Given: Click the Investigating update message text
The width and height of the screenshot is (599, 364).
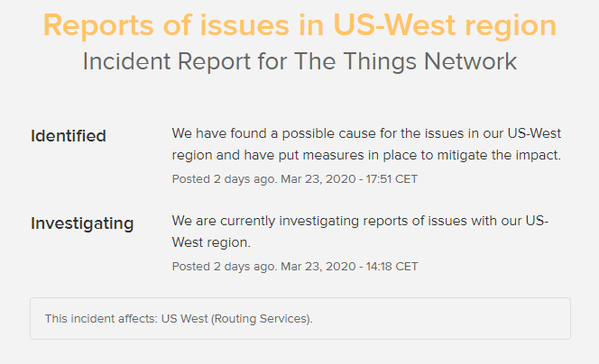Looking at the screenshot, I should point(360,232).
